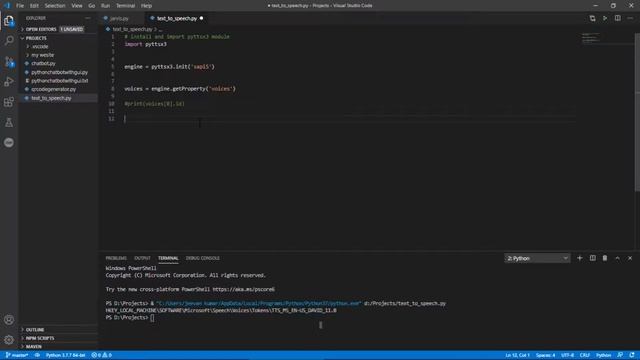This screenshot has width=640, height=360.
Task: Click the editor minimap preview
Action: (590, 38)
